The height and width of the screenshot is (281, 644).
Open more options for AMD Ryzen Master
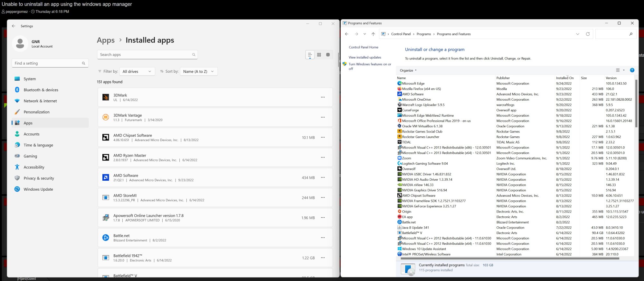click(323, 158)
